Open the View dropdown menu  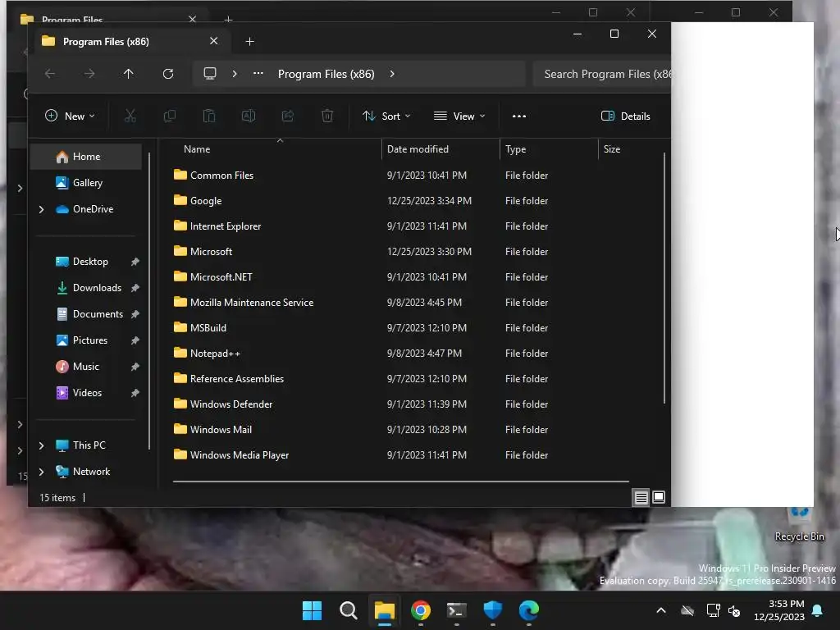point(459,116)
